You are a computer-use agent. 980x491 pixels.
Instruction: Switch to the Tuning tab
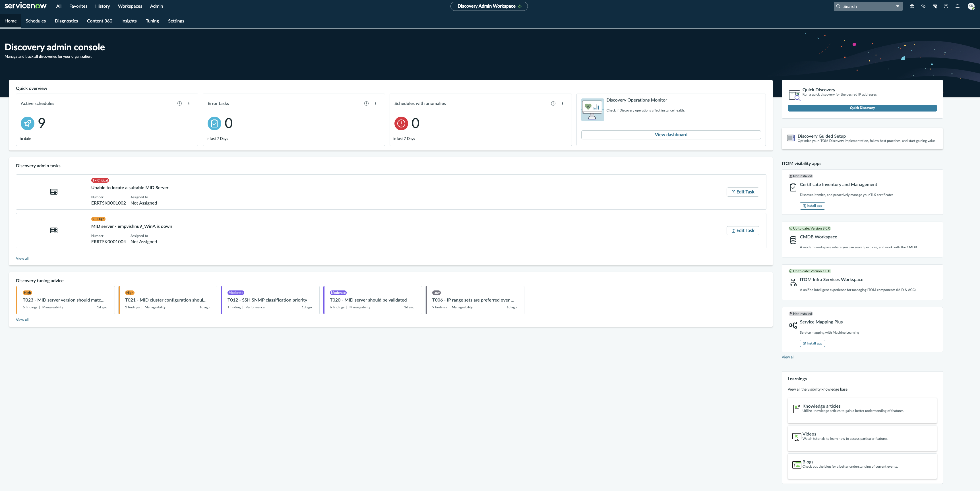pyautogui.click(x=152, y=21)
